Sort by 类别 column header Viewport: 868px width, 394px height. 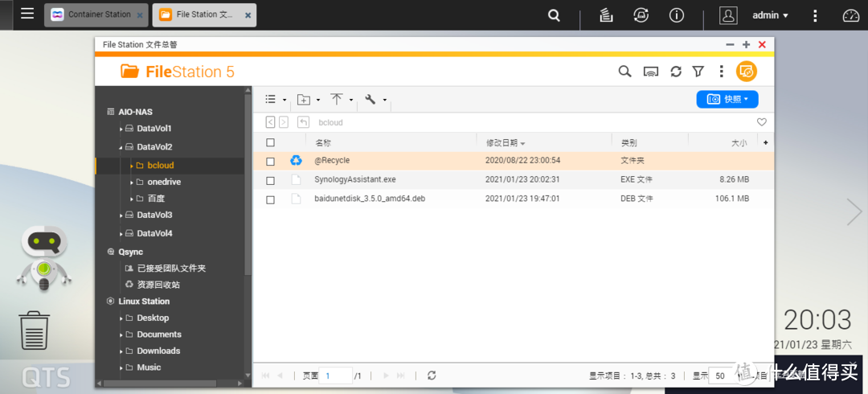[628, 143]
